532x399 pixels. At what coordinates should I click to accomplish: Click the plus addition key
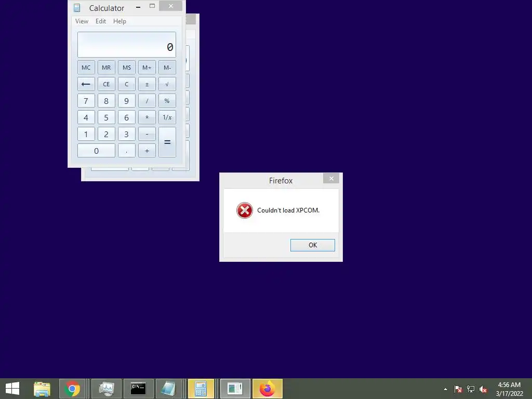(147, 150)
